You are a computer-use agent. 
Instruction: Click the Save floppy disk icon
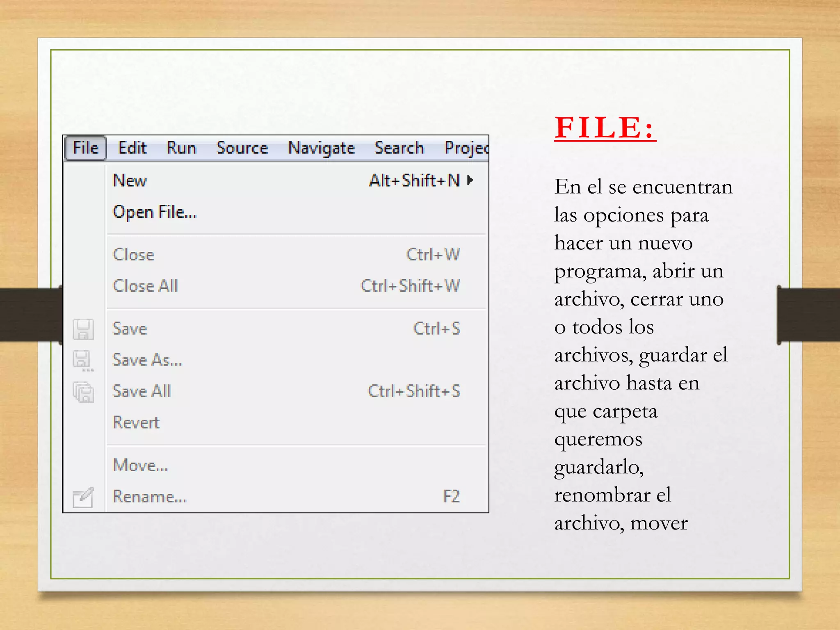point(83,329)
